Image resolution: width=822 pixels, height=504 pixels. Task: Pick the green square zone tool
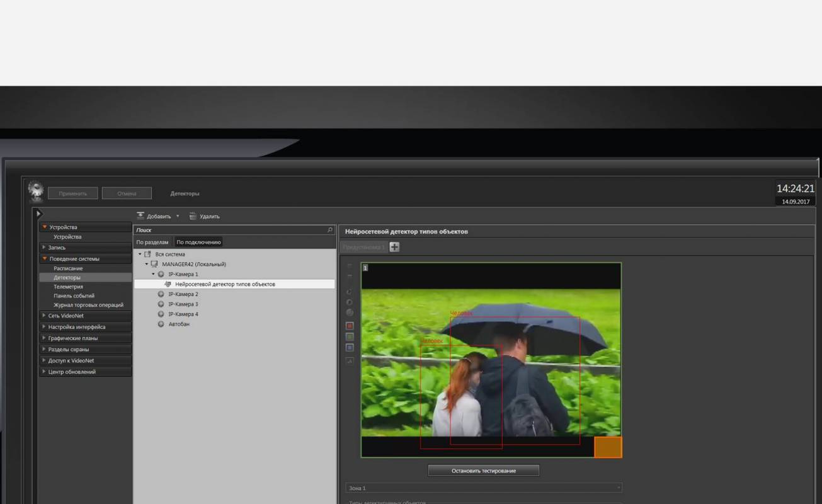(x=350, y=336)
